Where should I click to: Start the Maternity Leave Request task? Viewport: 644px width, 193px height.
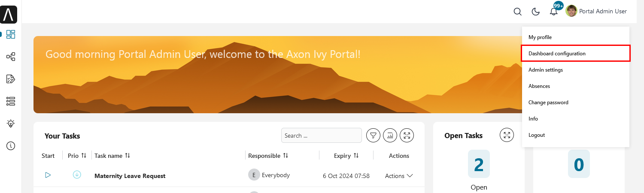pyautogui.click(x=48, y=175)
